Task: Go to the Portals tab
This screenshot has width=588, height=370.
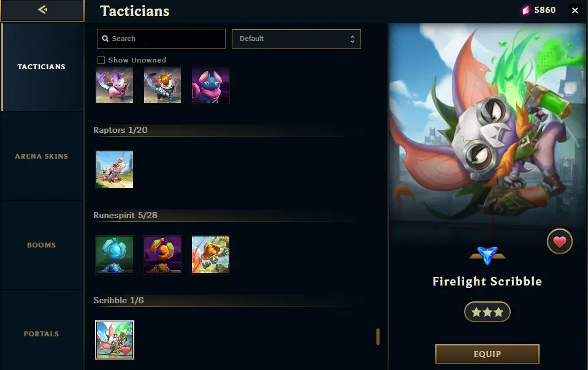Action: click(x=41, y=334)
